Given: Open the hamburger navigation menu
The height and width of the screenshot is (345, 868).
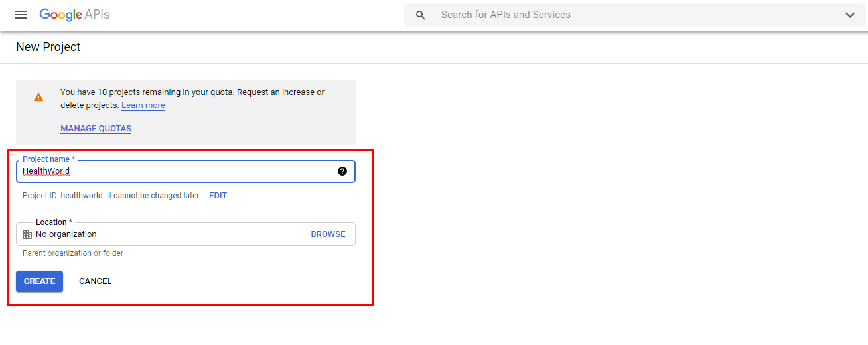Looking at the screenshot, I should pyautogui.click(x=21, y=15).
